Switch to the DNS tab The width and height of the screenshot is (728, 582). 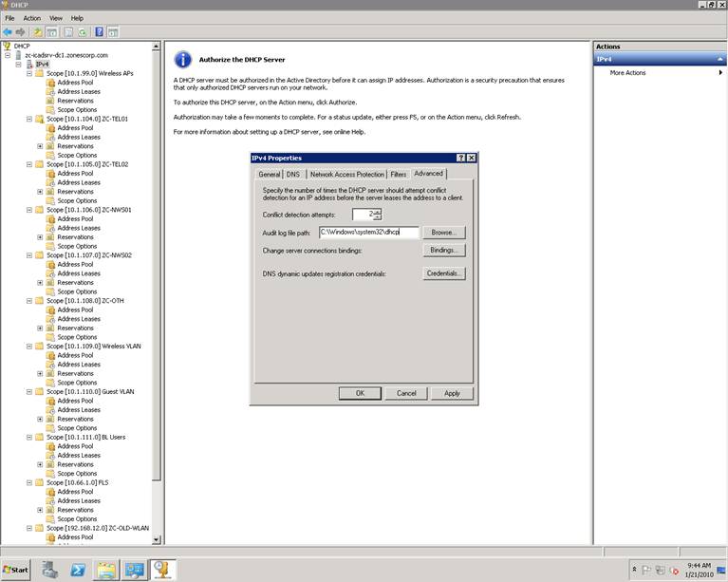[x=293, y=174]
